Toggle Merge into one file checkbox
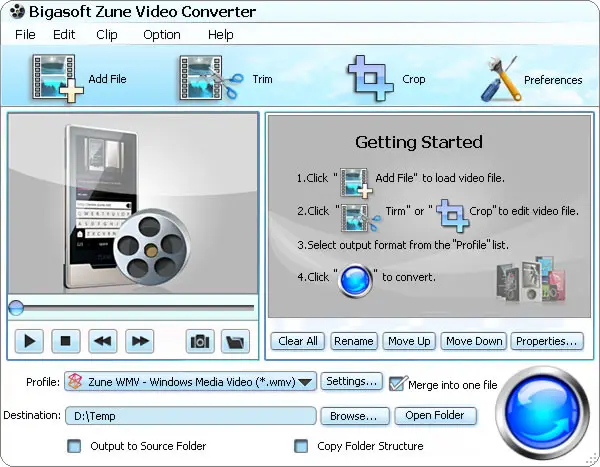 [396, 384]
